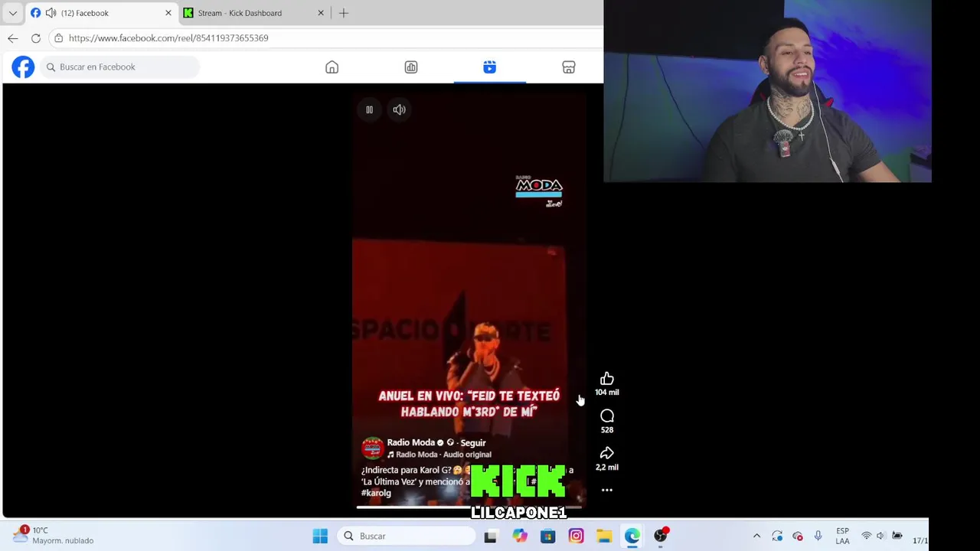Show hidden system tray icons
This screenshot has height=551, width=980.
(x=756, y=536)
